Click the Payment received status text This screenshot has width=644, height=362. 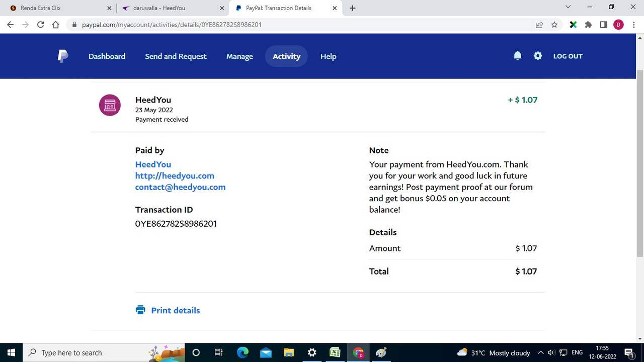(162, 120)
